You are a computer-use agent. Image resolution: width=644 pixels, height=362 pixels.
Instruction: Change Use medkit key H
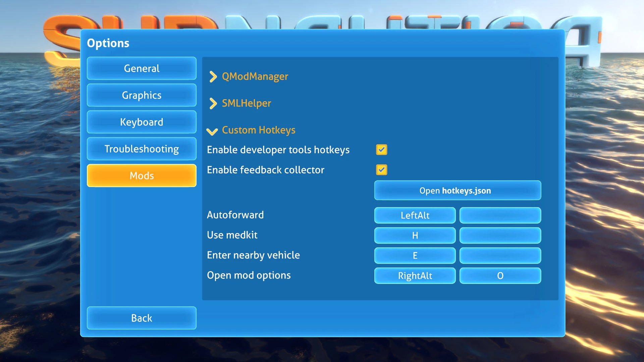[415, 235]
